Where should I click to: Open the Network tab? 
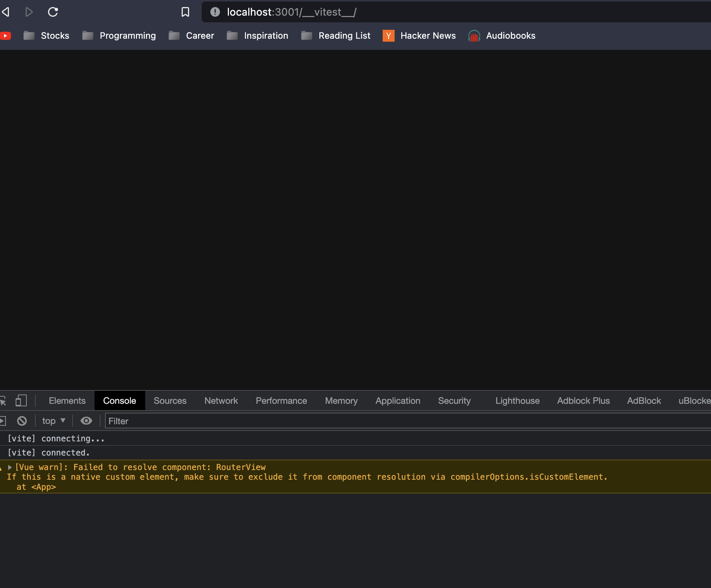pos(221,401)
